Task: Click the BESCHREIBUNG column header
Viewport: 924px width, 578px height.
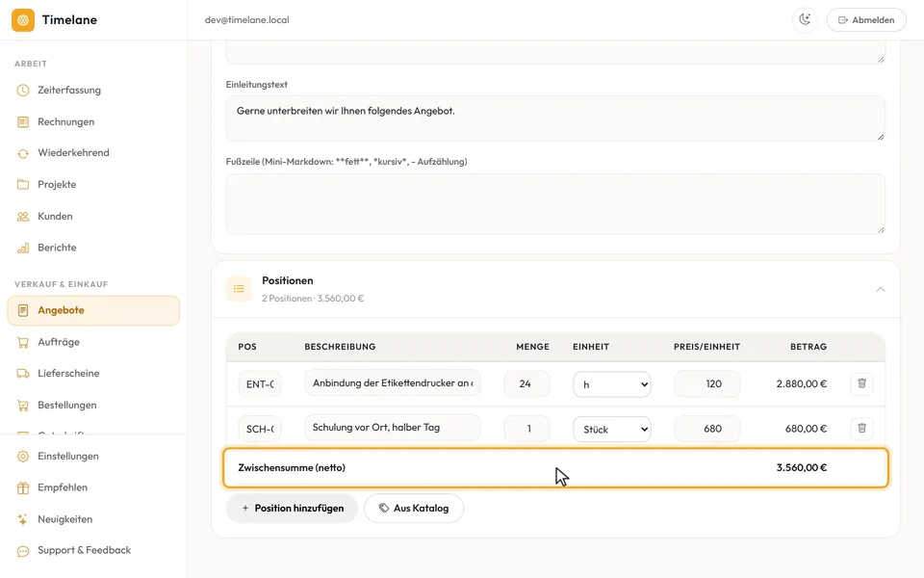Action: 340,347
